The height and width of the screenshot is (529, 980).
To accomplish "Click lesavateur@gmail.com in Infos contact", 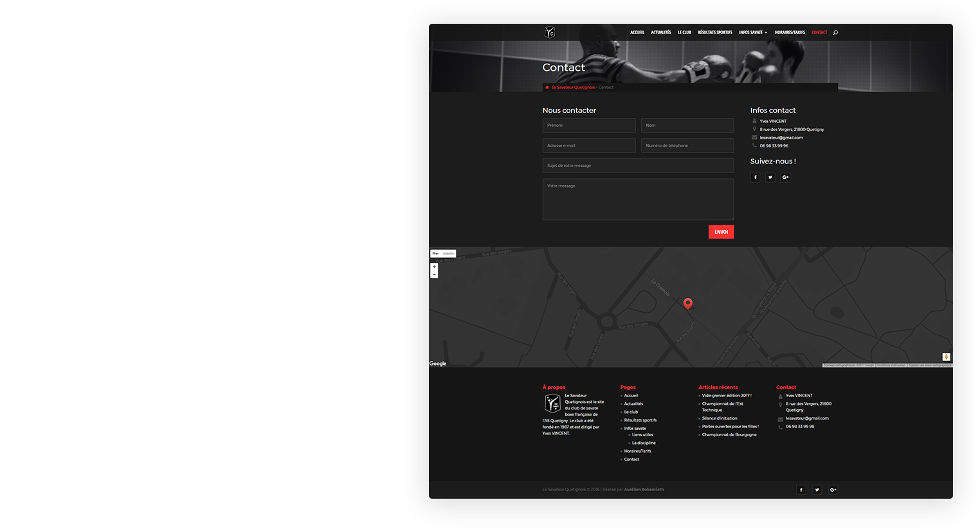I will (781, 138).
